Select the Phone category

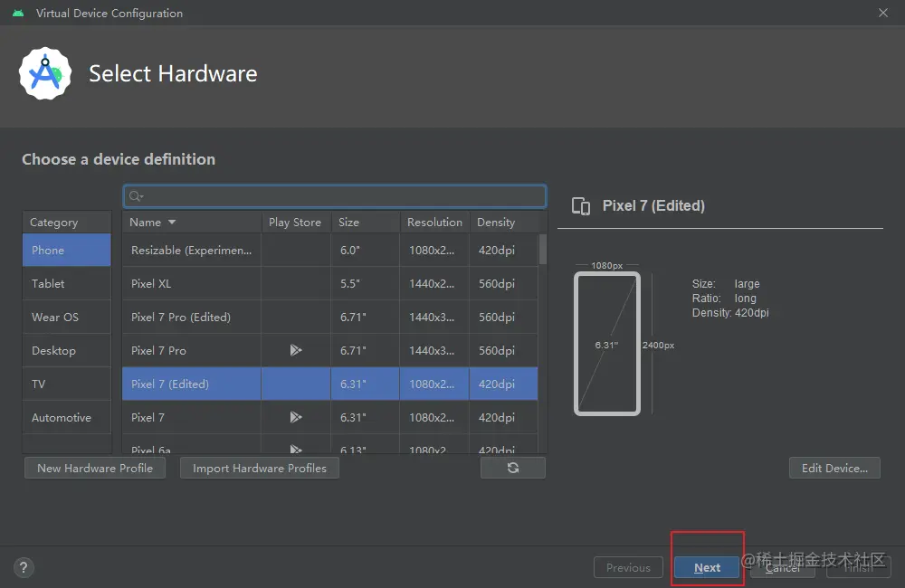66,250
